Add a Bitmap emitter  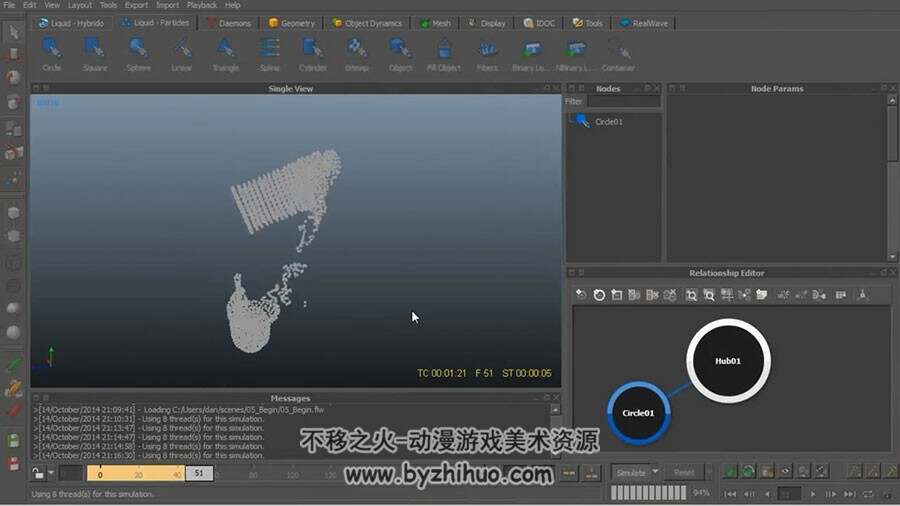pyautogui.click(x=356, y=54)
